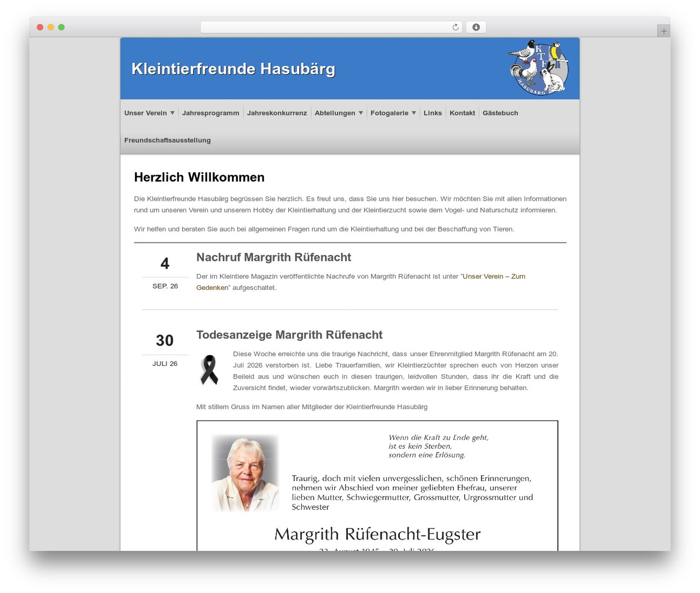
Task: Expand the Abteilungen menu arrow
Action: coord(361,113)
